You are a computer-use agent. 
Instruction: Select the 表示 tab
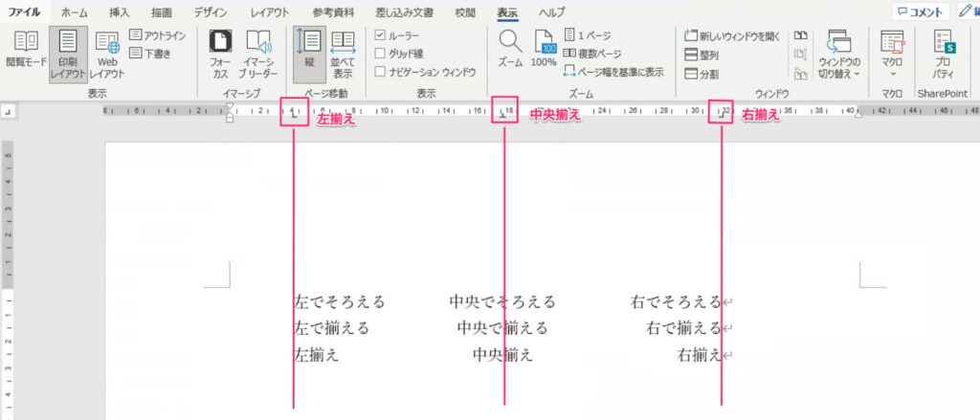tap(507, 12)
